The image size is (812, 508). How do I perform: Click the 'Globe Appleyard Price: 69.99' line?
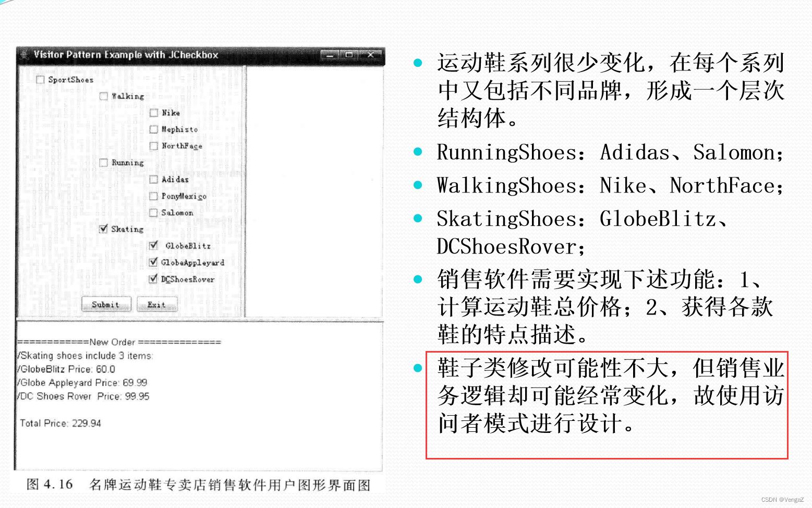82,383
